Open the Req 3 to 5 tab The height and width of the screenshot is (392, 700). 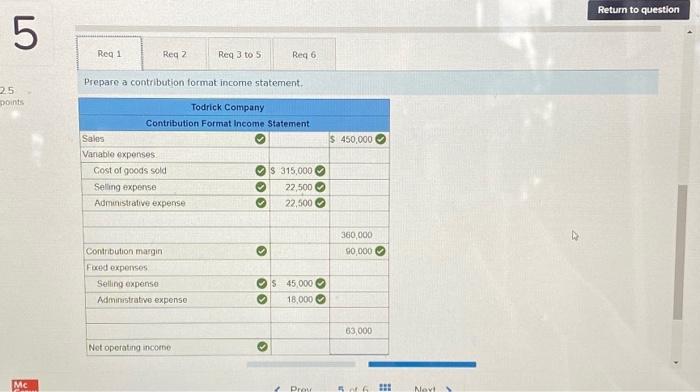239,54
